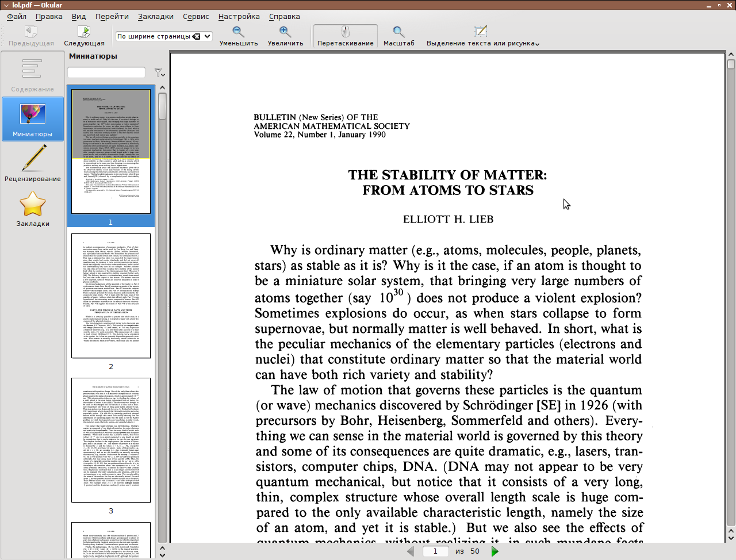Open the Закладки star panel
This screenshot has height=560, width=736.
pos(33,209)
